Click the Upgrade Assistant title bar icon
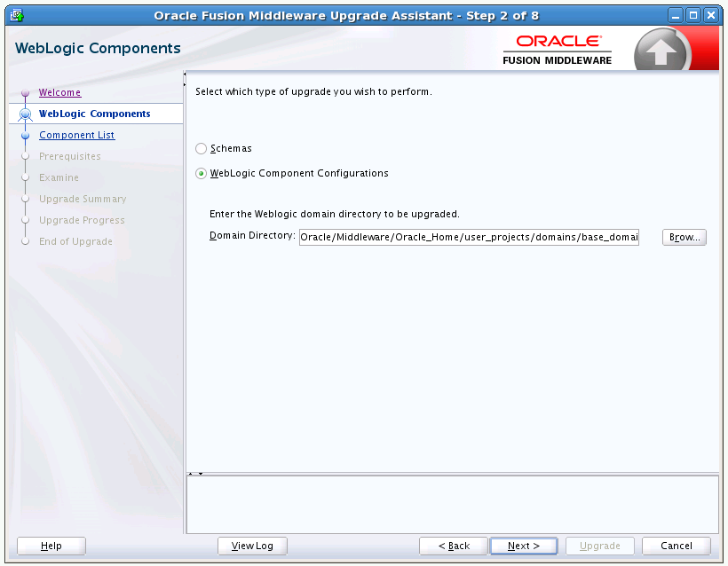 [17, 15]
